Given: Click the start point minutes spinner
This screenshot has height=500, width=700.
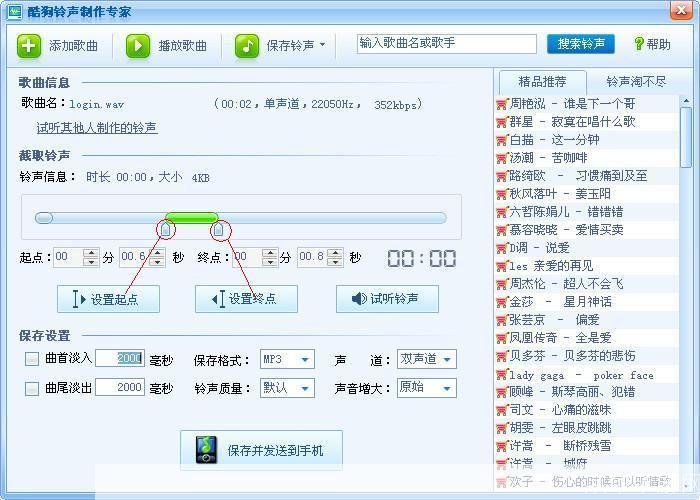Looking at the screenshot, I should click(91, 257).
